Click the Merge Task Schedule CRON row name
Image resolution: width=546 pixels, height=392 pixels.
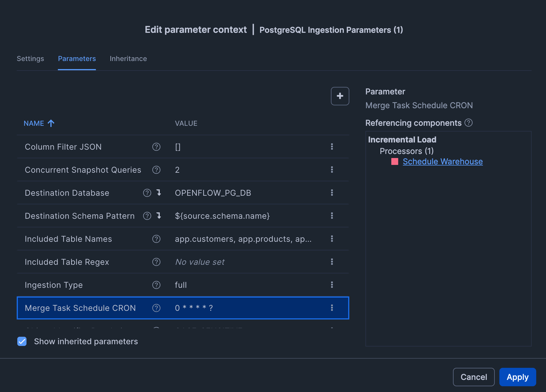pos(80,308)
